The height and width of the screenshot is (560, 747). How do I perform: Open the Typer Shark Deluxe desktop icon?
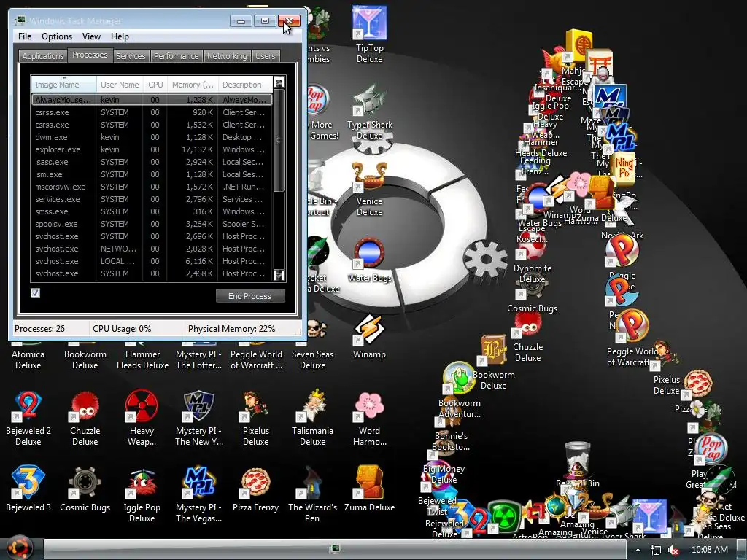click(x=369, y=112)
